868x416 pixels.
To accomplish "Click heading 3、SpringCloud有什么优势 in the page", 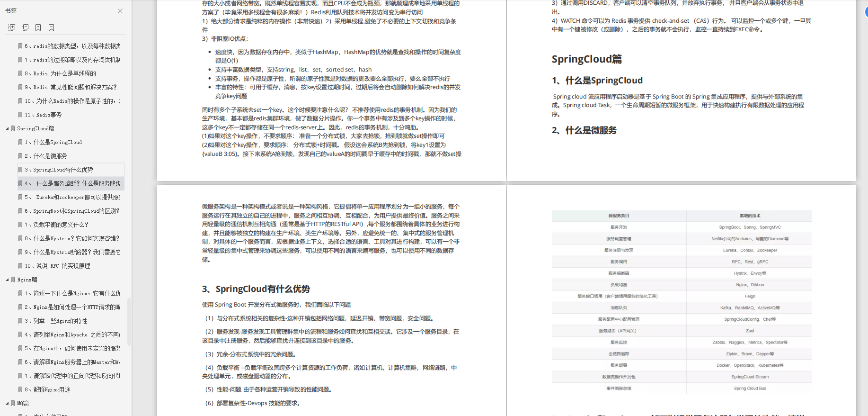I will [256, 289].
